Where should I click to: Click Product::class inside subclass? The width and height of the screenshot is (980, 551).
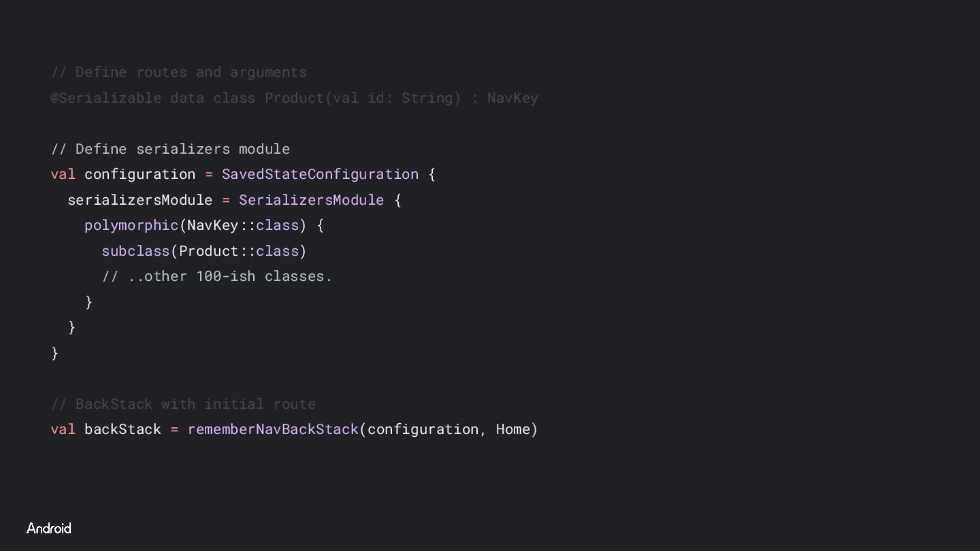239,251
